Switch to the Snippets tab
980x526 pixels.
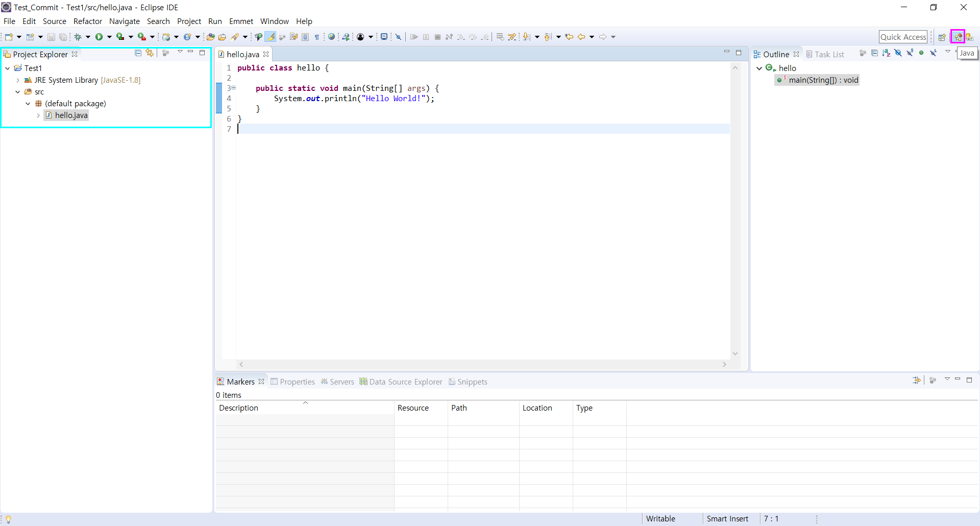[x=468, y=382]
